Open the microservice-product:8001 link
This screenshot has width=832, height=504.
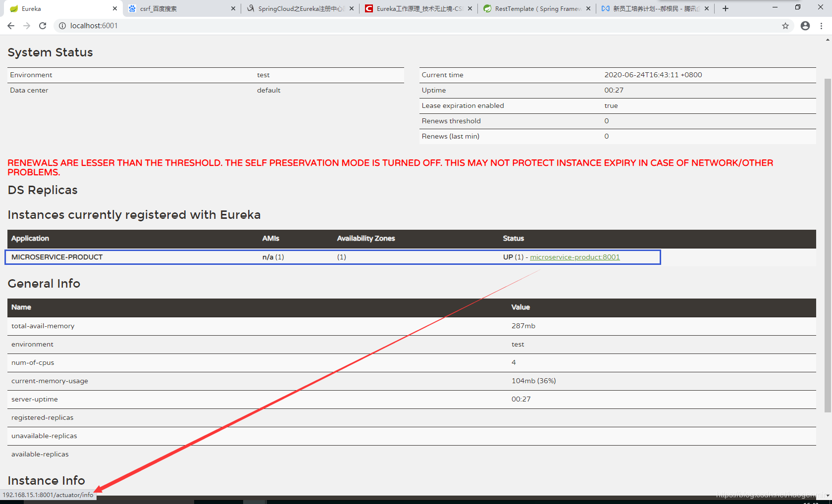574,257
